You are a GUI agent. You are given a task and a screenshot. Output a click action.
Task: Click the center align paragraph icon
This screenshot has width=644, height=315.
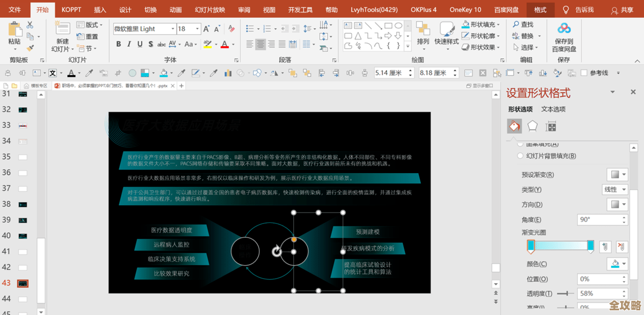260,44
